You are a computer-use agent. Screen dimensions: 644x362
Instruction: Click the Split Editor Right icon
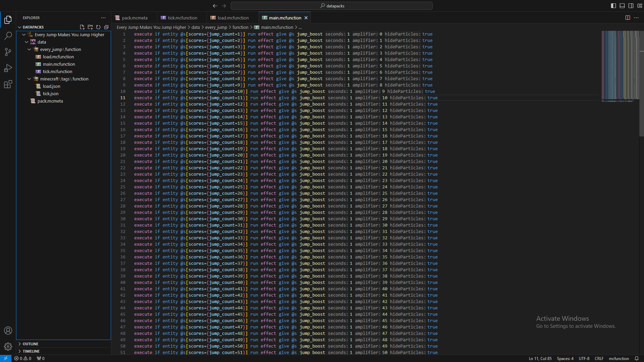coord(628,18)
